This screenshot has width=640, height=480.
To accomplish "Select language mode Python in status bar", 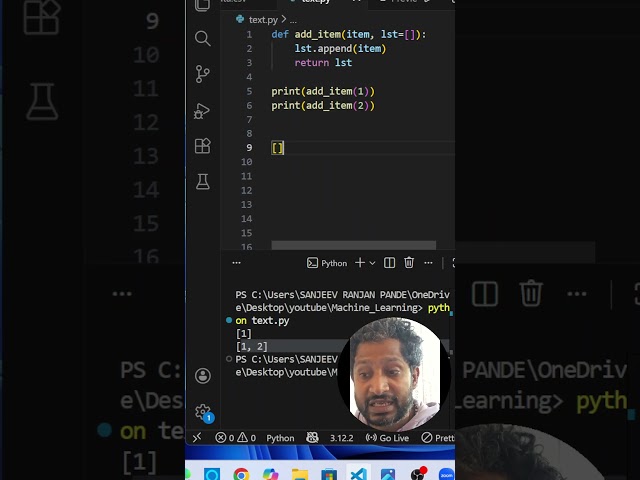I will [x=280, y=438].
